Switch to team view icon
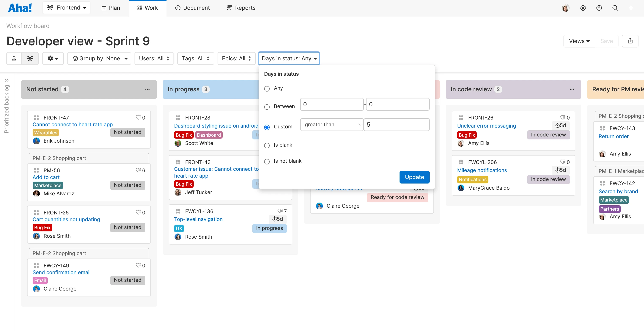 click(30, 58)
